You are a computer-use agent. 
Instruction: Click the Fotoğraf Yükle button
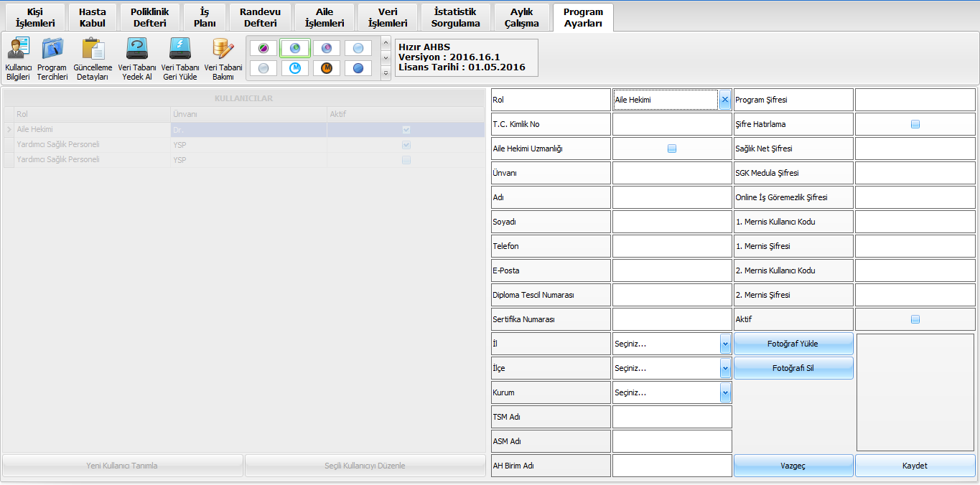coord(793,344)
